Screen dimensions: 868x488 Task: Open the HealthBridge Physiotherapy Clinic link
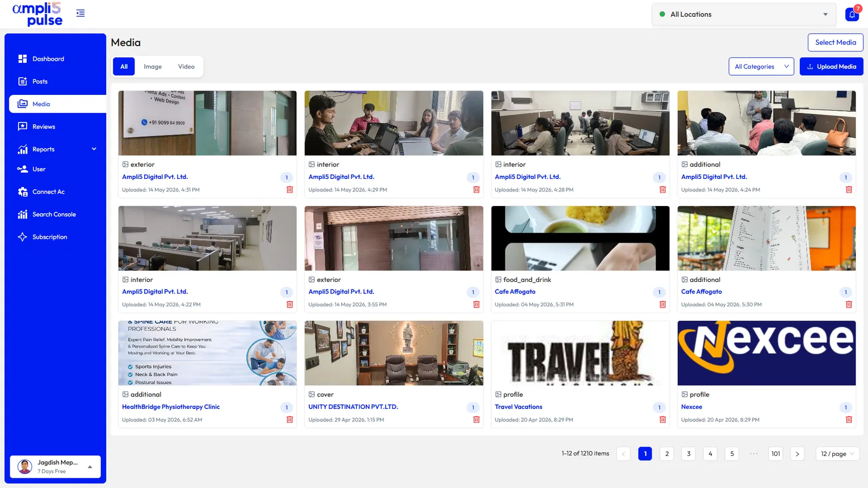(x=171, y=407)
